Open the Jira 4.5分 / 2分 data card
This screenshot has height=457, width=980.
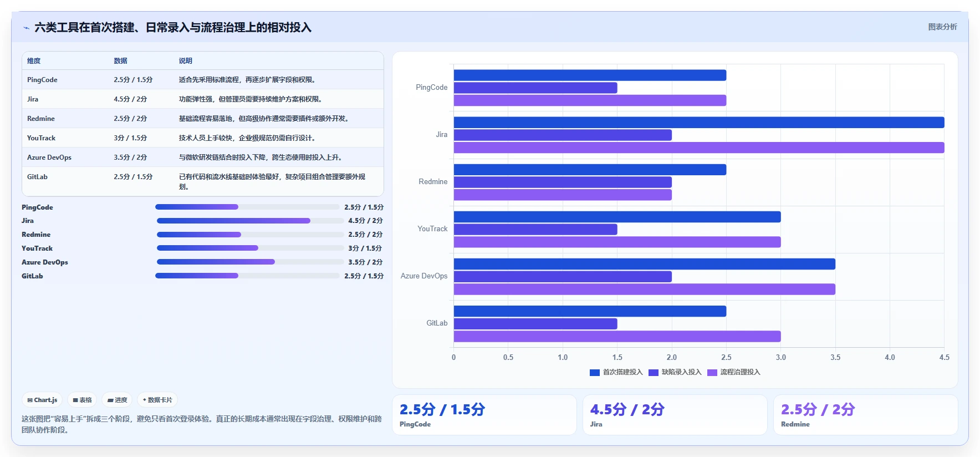pos(675,415)
